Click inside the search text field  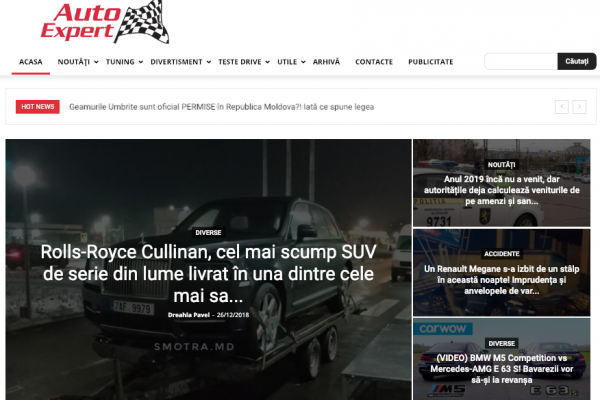[x=520, y=61]
